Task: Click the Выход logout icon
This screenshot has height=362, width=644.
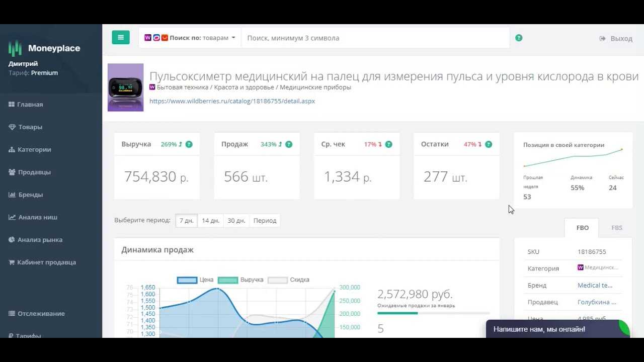Action: click(602, 38)
